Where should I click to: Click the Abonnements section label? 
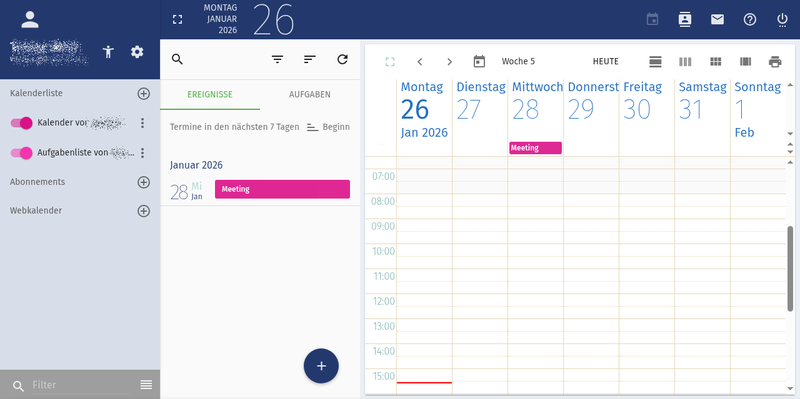click(37, 182)
